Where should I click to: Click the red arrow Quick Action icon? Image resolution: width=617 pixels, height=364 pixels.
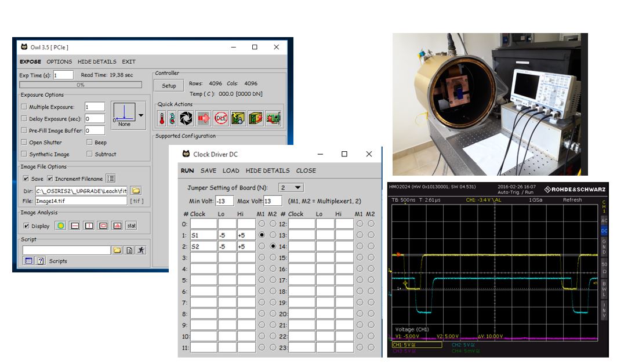(x=203, y=119)
